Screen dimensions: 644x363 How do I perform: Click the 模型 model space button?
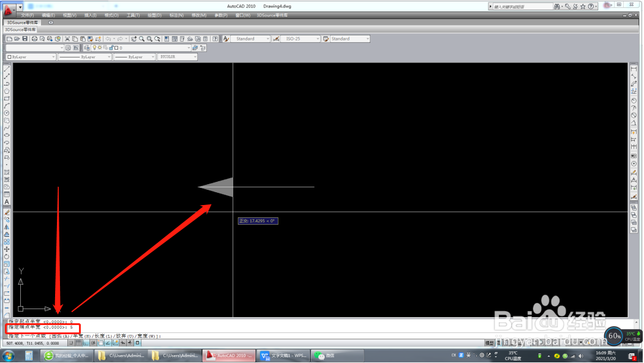point(489,342)
